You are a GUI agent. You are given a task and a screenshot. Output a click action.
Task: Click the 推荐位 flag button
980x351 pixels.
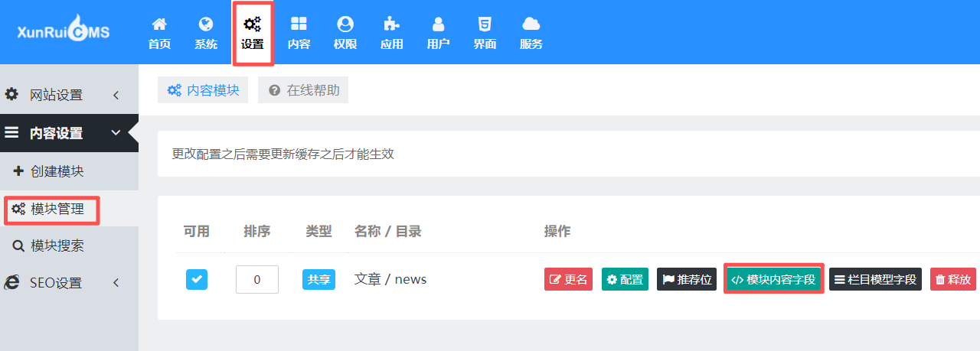point(687,279)
